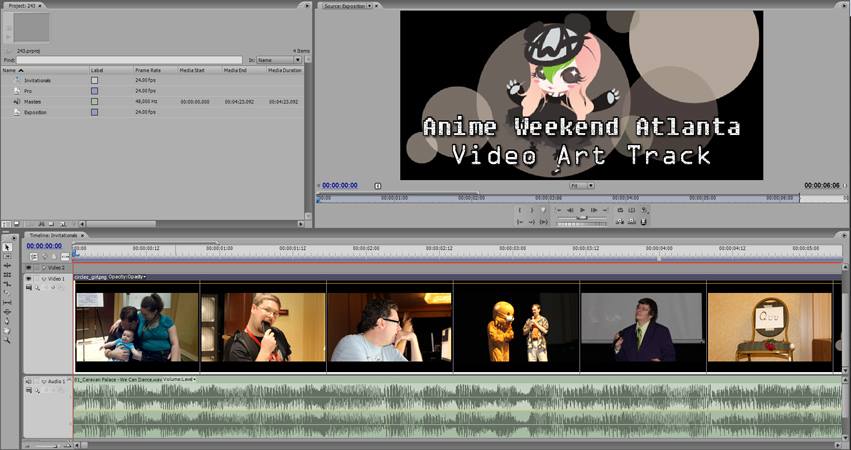
Task: Select the Pen tool
Action: (7, 321)
